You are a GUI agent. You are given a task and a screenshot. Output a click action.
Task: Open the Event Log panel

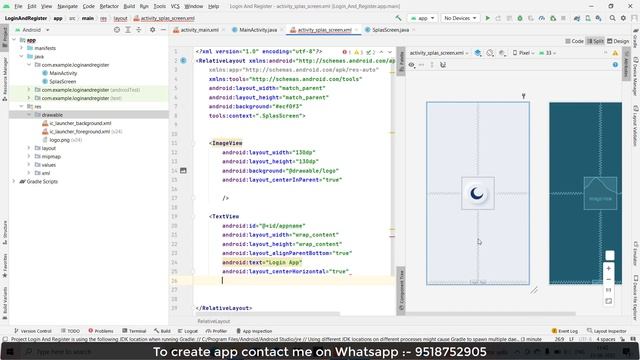pyautogui.click(x=564, y=331)
